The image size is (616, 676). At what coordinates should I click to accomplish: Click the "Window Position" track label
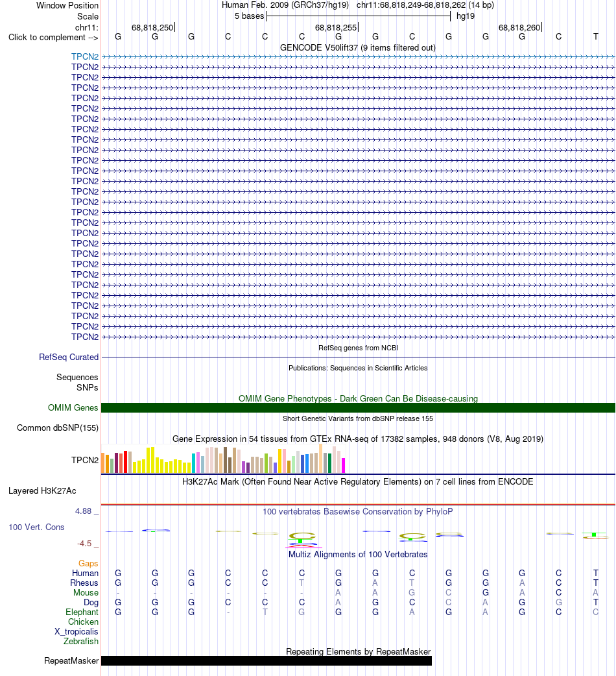[x=67, y=6]
